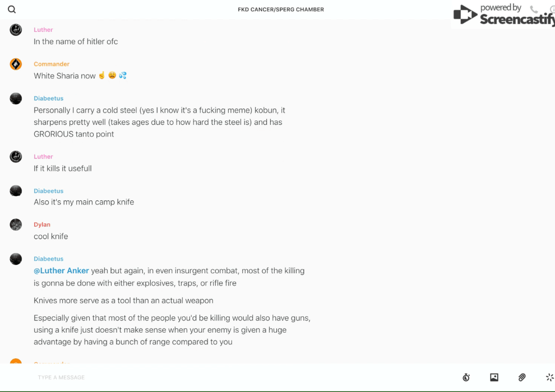Click the Dylan username label
Image resolution: width=555 pixels, height=392 pixels.
click(42, 225)
